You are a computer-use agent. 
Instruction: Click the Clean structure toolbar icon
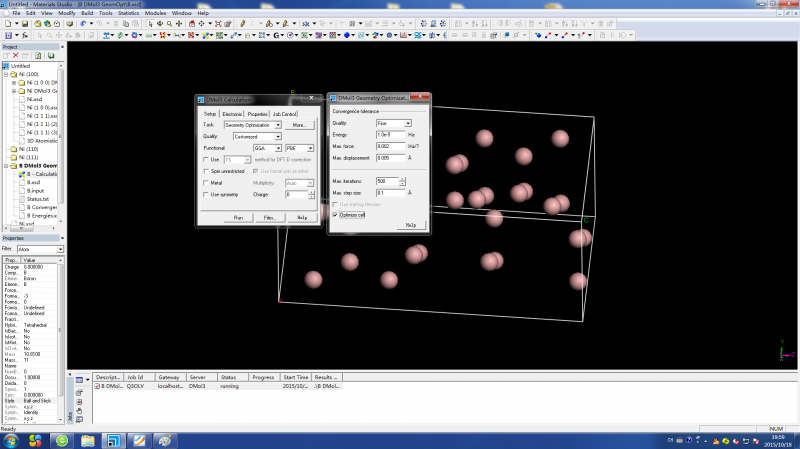pyautogui.click(x=306, y=23)
